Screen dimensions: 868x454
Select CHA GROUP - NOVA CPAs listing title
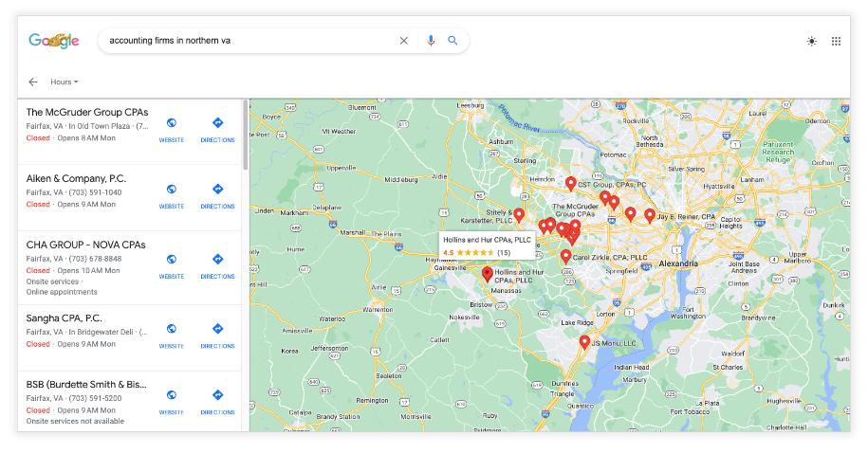[85, 245]
